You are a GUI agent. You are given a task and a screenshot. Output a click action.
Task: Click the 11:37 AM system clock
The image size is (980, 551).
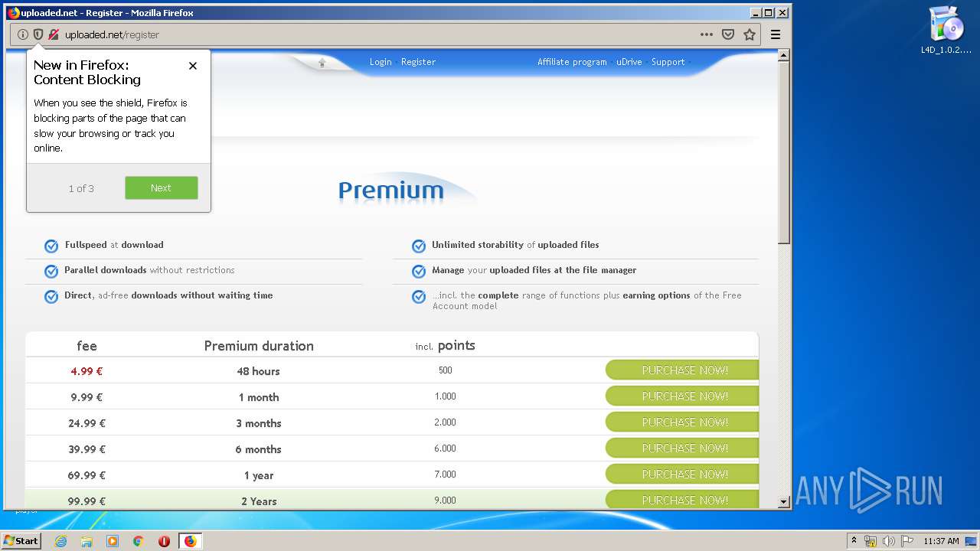click(x=941, y=541)
